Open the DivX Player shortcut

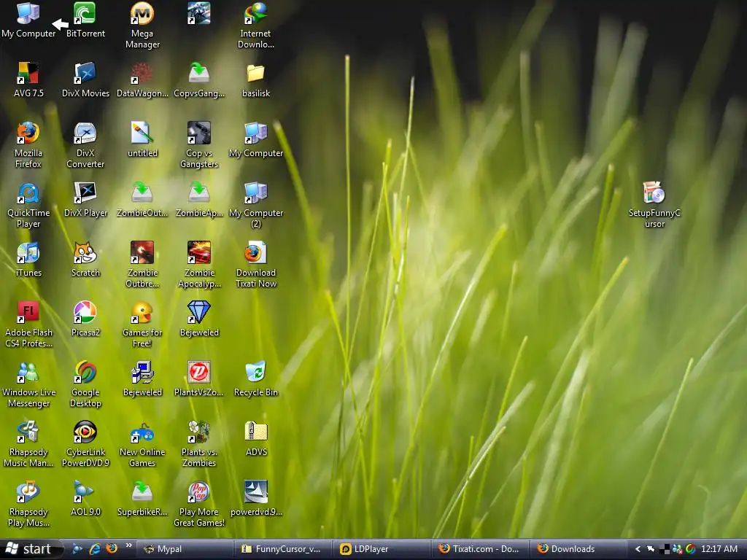(x=85, y=200)
